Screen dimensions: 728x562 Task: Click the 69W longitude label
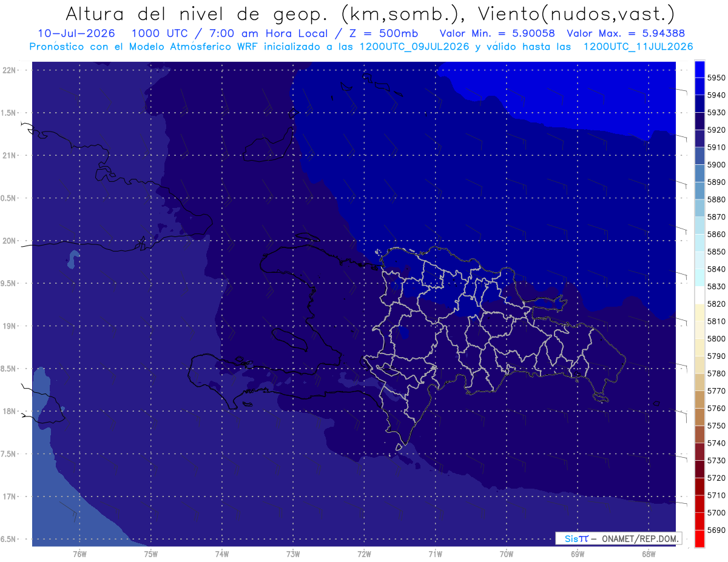(578, 554)
